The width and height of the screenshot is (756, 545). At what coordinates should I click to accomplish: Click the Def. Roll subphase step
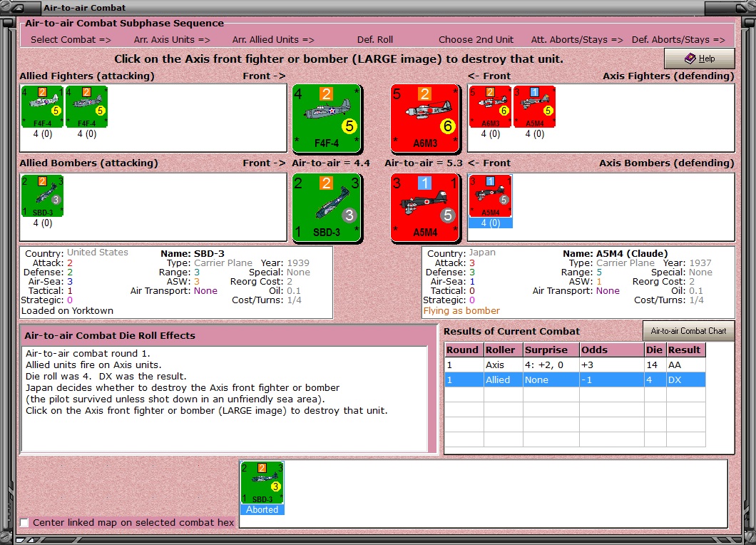(x=375, y=39)
